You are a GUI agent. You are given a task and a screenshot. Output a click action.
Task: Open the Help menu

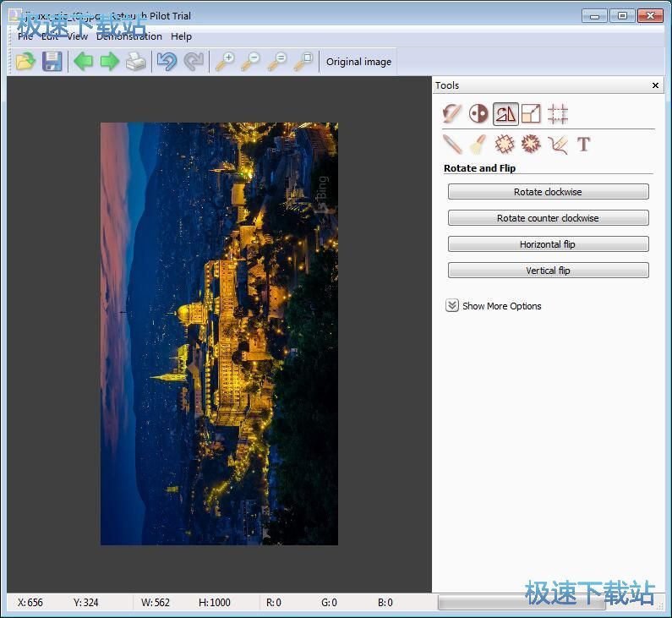(x=181, y=36)
